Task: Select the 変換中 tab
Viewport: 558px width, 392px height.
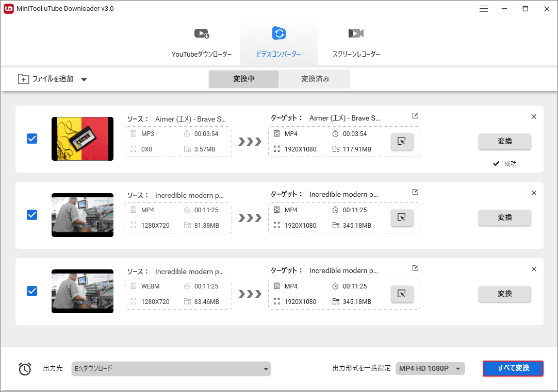Action: [244, 79]
